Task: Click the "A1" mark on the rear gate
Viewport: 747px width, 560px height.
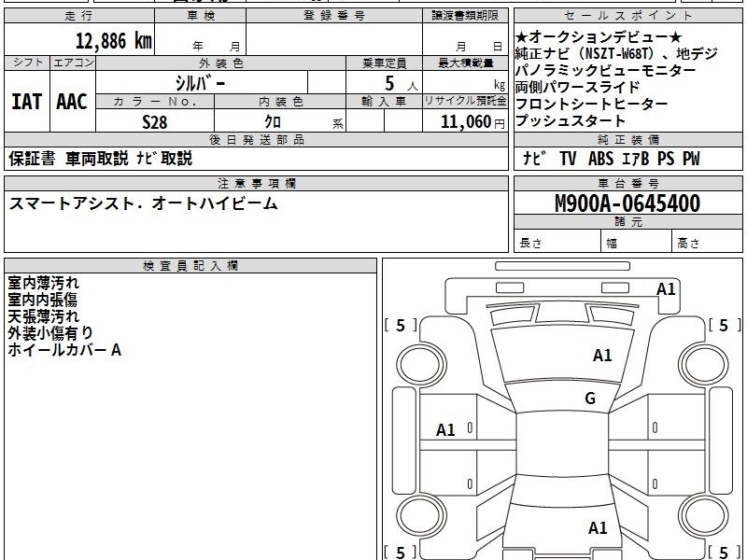Action: point(598,528)
